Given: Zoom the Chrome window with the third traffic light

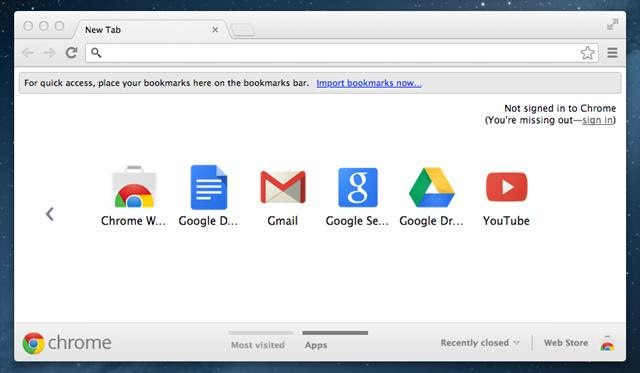Looking at the screenshot, I should coord(60,26).
